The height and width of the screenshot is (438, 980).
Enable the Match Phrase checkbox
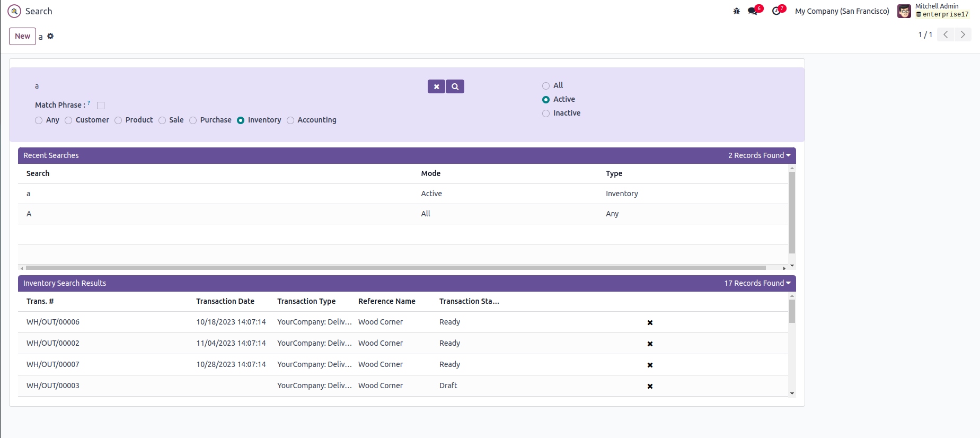101,106
